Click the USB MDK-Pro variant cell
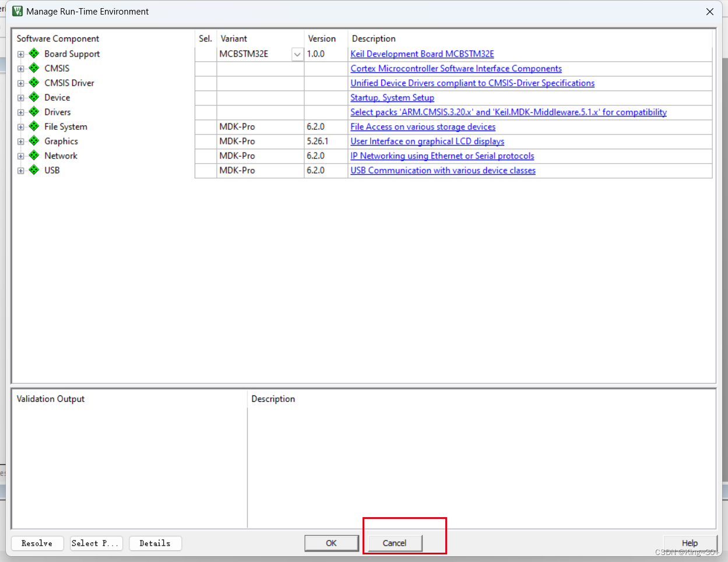 point(260,170)
